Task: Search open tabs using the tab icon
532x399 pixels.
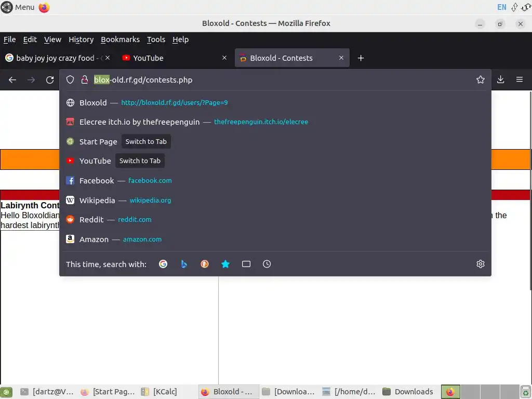Action: tap(246, 264)
